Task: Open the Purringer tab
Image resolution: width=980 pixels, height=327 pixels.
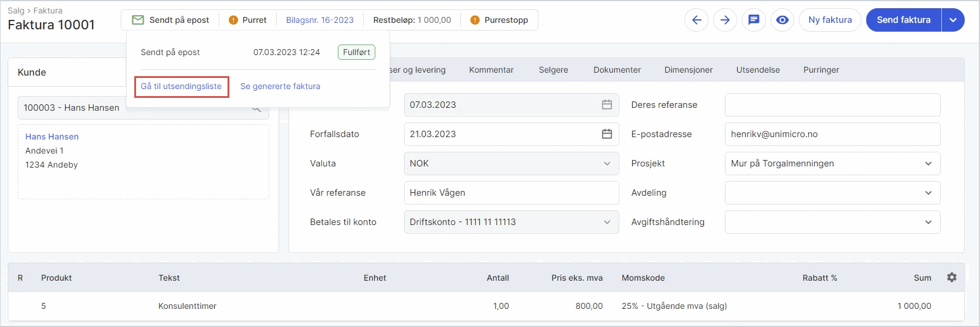Action: (x=821, y=70)
